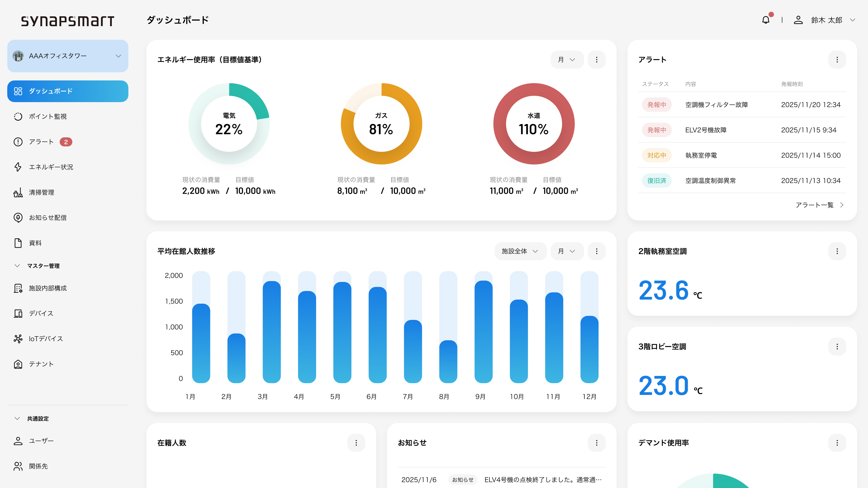
Task: Click the ガス 81% donut gauge
Action: click(382, 124)
